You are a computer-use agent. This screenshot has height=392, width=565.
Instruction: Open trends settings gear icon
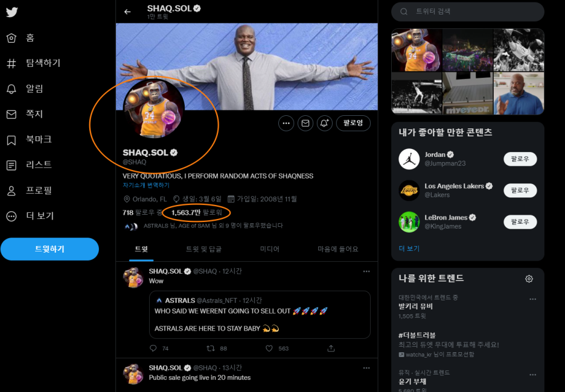coord(529,279)
